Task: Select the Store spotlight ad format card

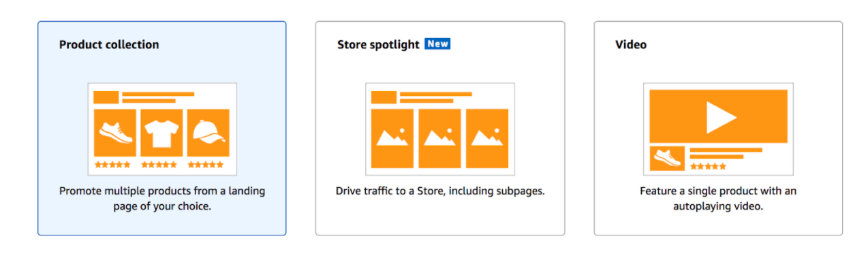Action: [x=439, y=129]
